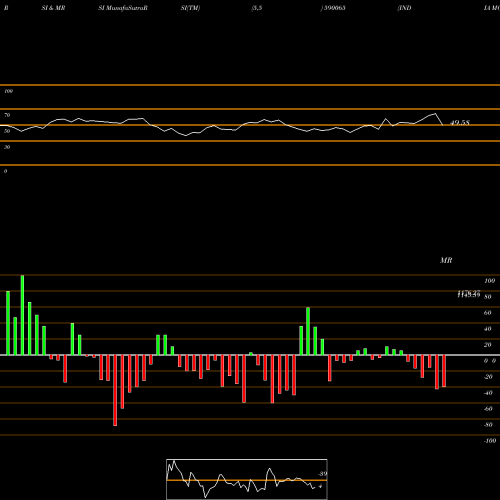Click the RSI 70 level label
This screenshot has width=500, height=500.
(7, 115)
